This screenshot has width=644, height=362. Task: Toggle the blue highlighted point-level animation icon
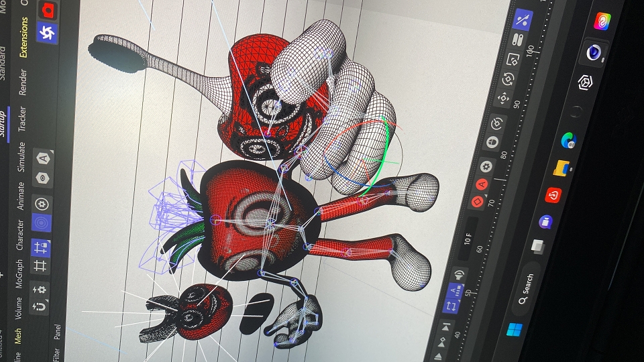522,20
